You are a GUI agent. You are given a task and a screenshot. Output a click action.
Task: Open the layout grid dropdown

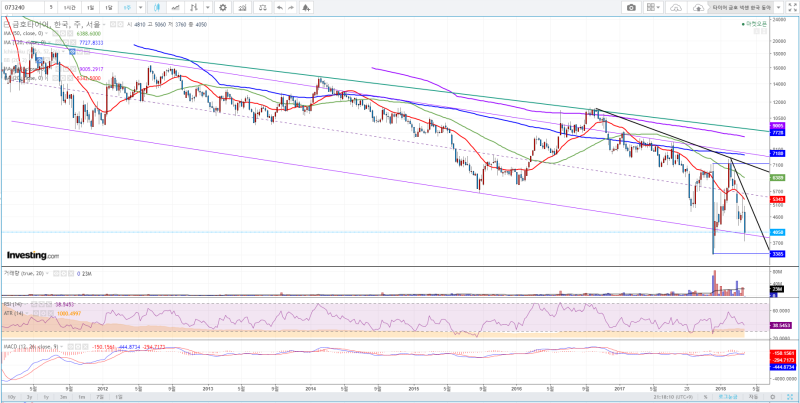(654, 8)
